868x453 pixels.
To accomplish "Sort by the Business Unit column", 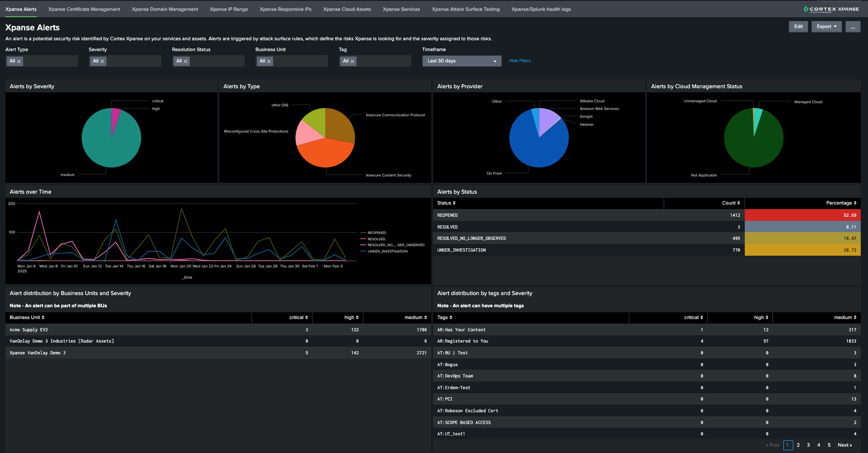I will 27,318.
